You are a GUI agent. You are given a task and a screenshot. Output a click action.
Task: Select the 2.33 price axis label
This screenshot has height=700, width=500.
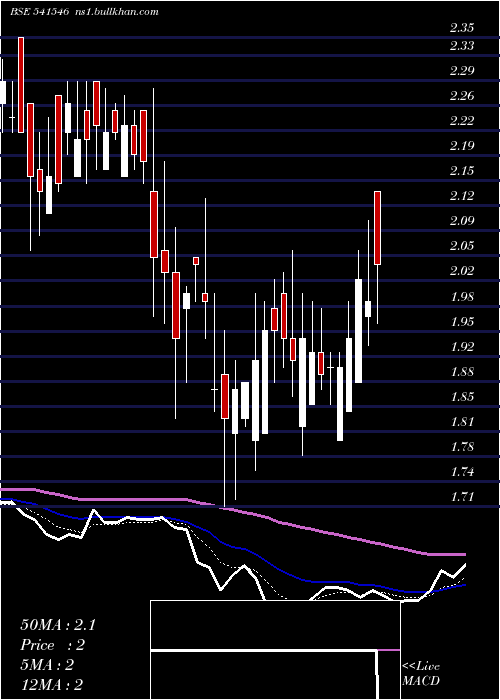coord(462,46)
